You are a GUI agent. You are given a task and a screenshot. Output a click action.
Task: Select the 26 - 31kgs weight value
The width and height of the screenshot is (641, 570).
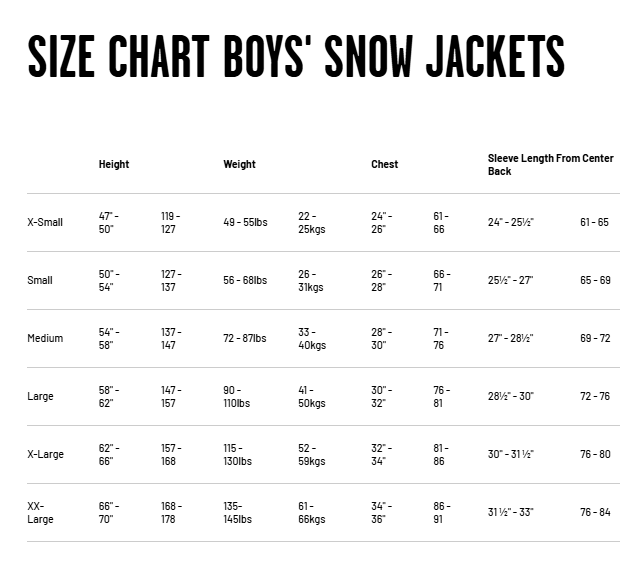pos(310,280)
